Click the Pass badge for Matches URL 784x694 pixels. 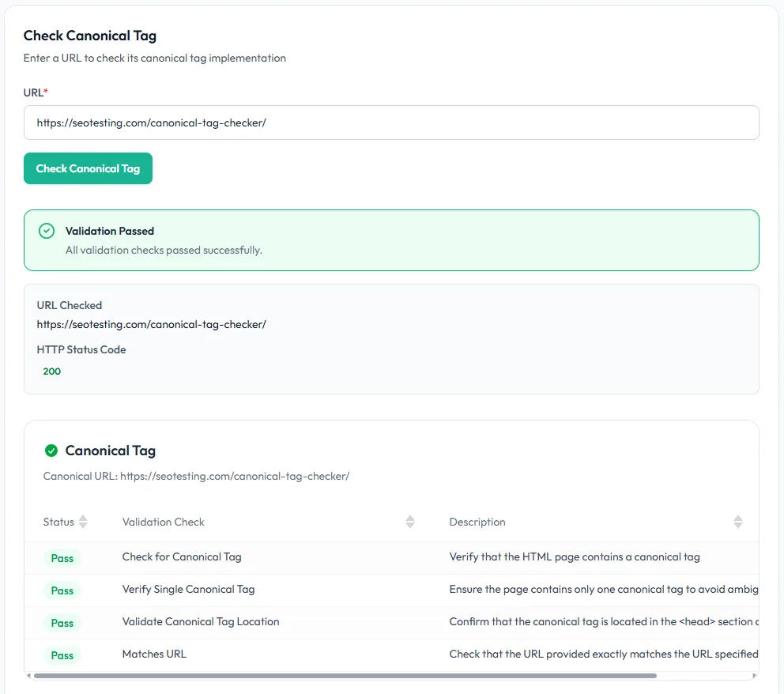pyautogui.click(x=62, y=655)
